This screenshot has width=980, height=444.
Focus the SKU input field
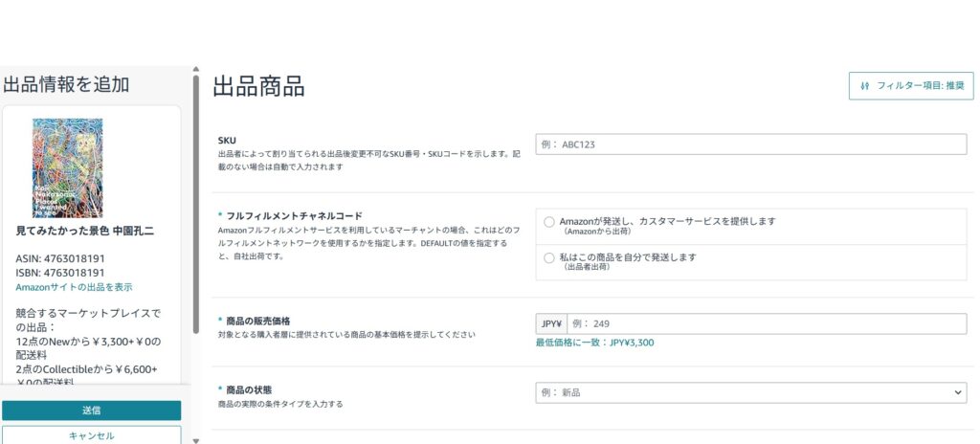click(750, 144)
